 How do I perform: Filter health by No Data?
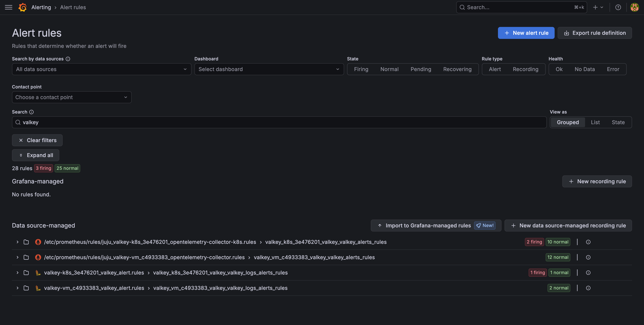coord(585,69)
